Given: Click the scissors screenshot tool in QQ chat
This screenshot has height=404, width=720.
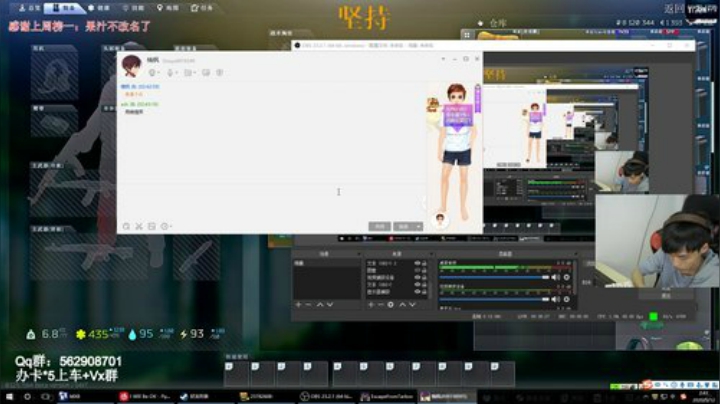Looking at the screenshot, I should [139, 226].
